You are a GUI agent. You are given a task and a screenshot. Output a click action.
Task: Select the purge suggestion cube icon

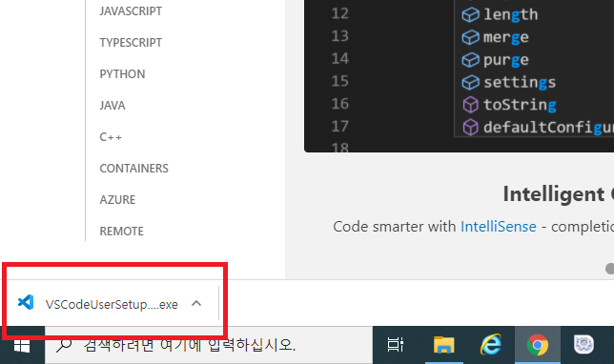pyautogui.click(x=470, y=60)
